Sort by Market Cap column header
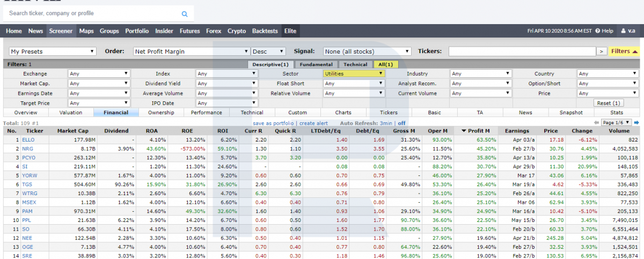644x259 pixels. coord(73,131)
